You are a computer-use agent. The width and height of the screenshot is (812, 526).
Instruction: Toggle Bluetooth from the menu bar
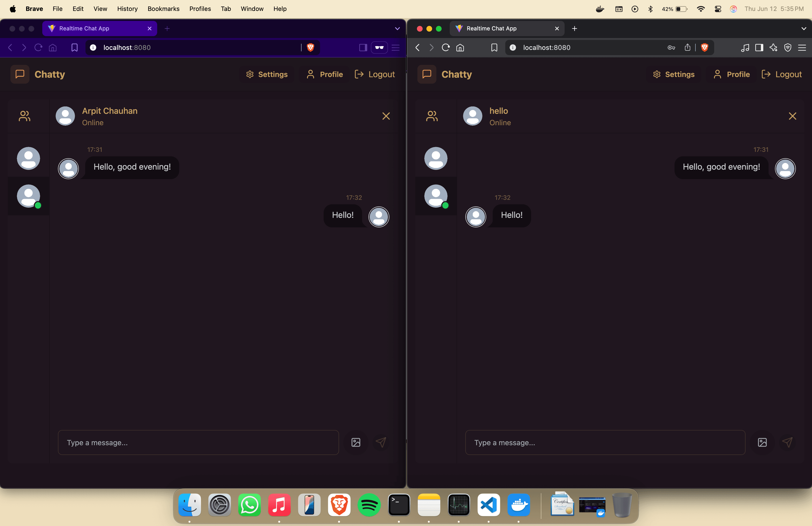tap(650, 9)
